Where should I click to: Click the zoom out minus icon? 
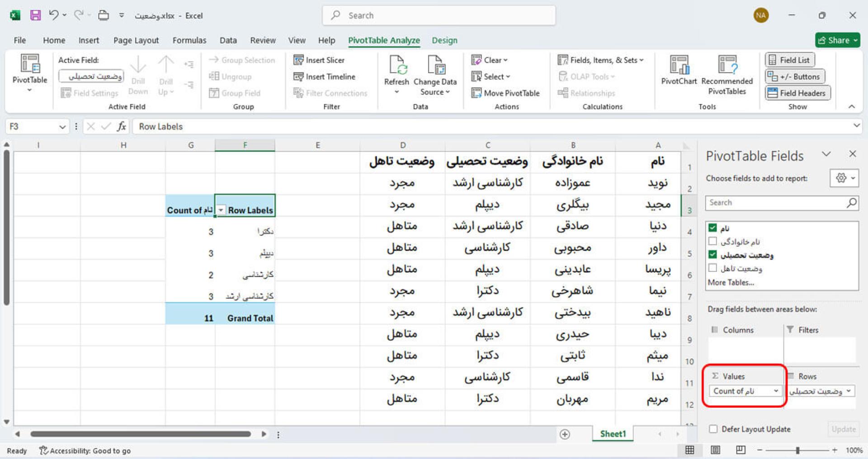tap(760, 450)
